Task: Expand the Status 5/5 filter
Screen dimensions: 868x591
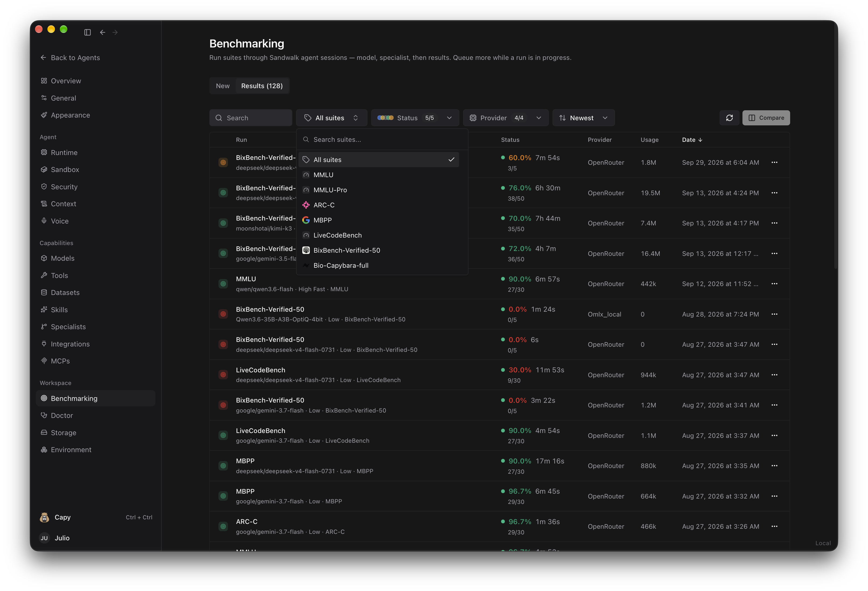Action: click(415, 118)
